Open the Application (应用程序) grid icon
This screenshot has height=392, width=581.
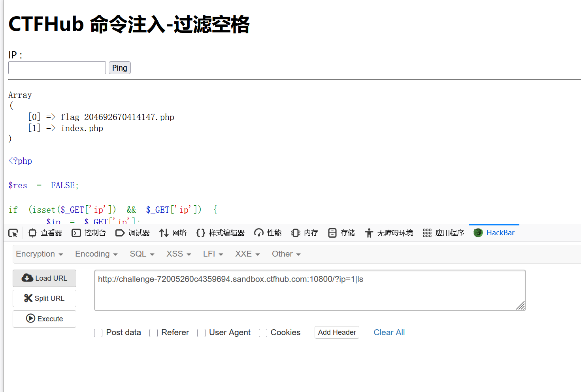pos(427,233)
